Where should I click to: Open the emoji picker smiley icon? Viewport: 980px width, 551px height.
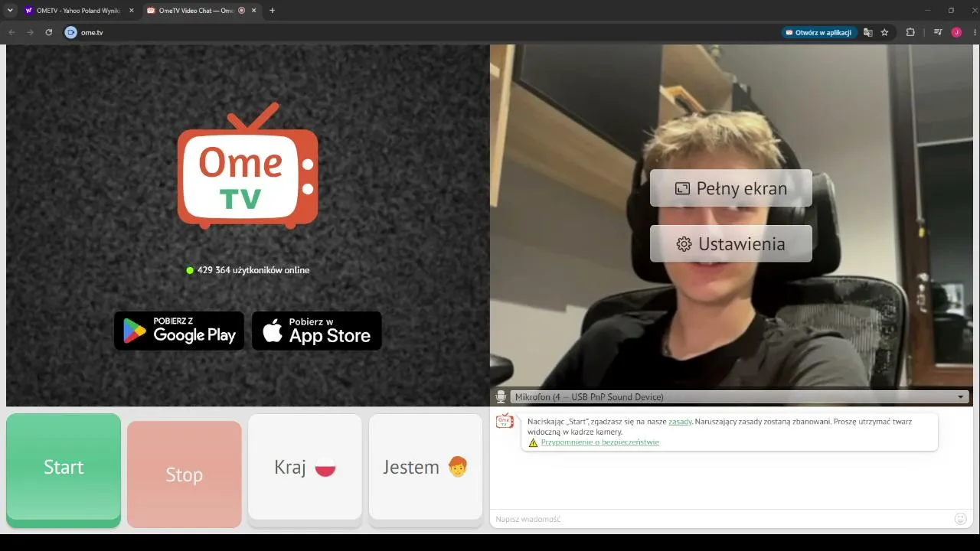point(961,519)
